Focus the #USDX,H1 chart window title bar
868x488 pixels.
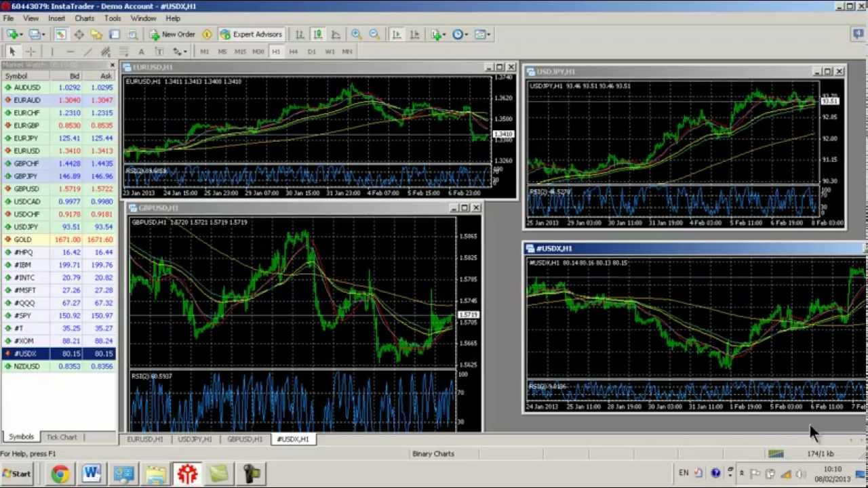[x=694, y=248]
